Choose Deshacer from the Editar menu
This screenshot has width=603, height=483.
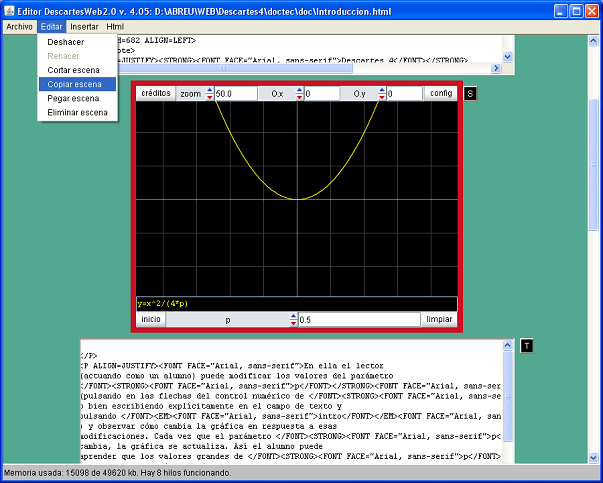pyautogui.click(x=77, y=42)
